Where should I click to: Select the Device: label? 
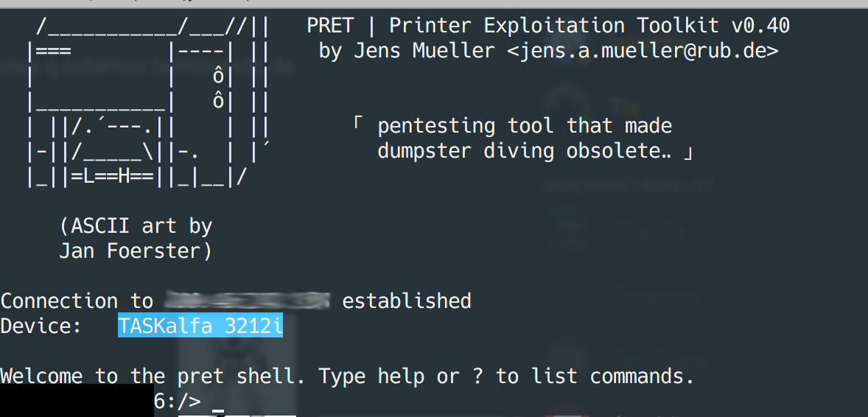point(41,326)
